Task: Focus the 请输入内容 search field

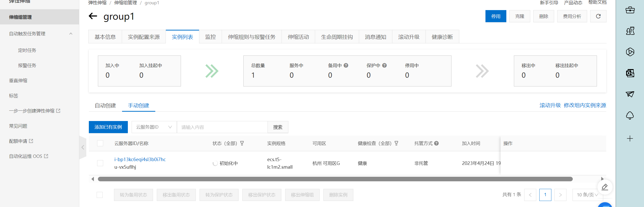Action: click(222, 127)
